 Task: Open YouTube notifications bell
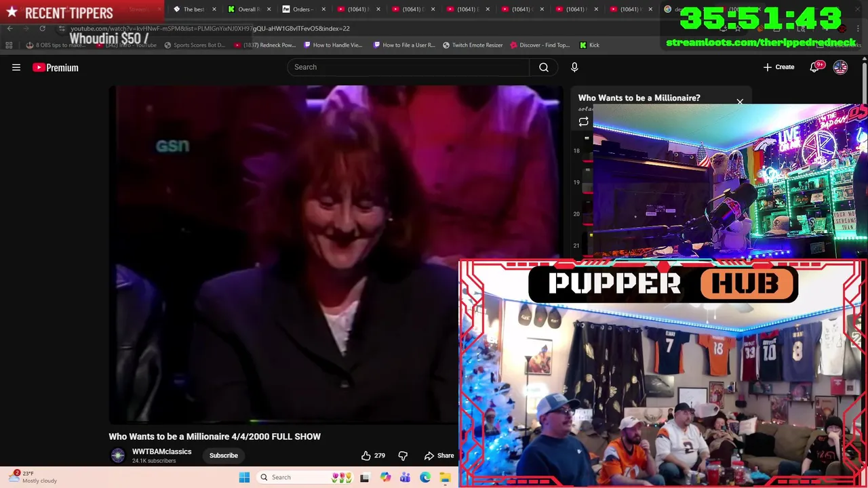pyautogui.click(x=815, y=67)
